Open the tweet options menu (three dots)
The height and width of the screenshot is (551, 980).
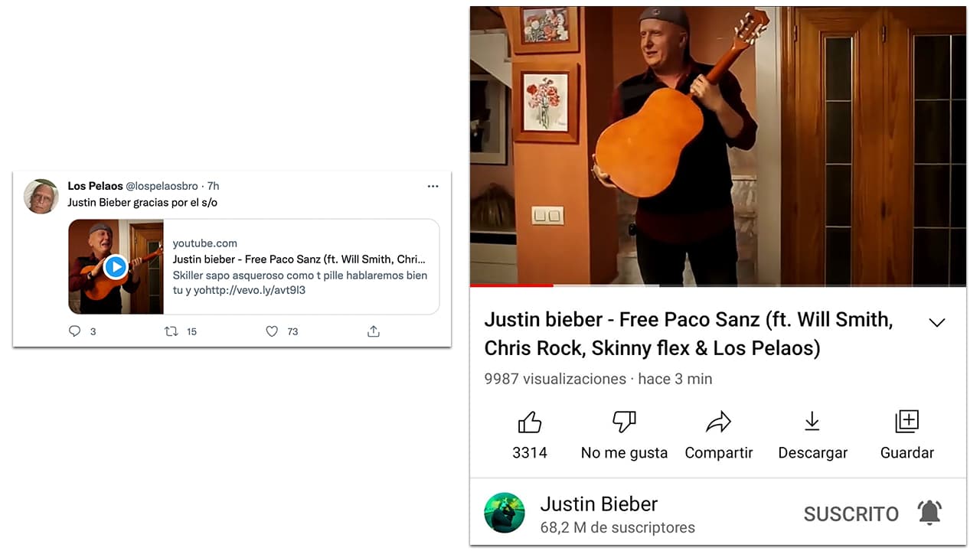(x=433, y=186)
